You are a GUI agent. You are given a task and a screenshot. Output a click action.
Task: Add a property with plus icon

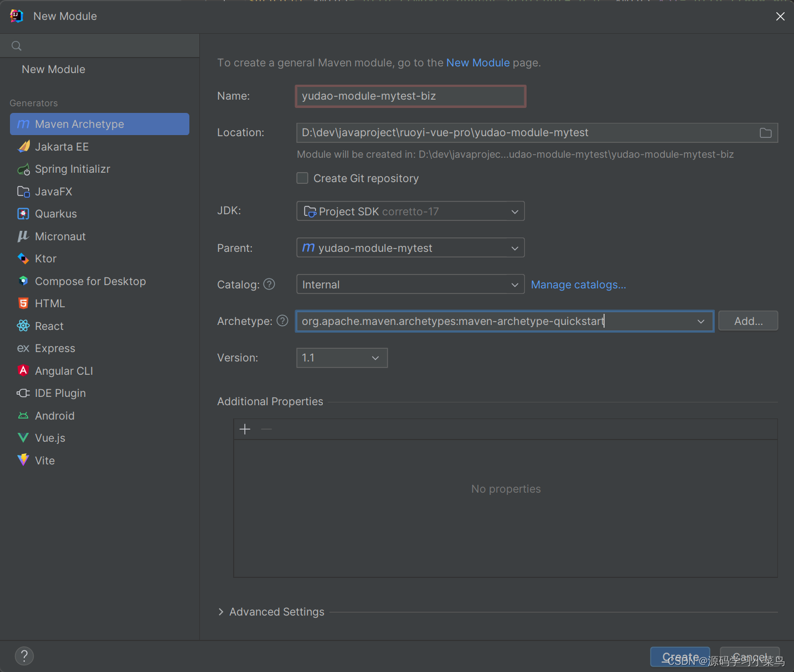[x=245, y=429]
